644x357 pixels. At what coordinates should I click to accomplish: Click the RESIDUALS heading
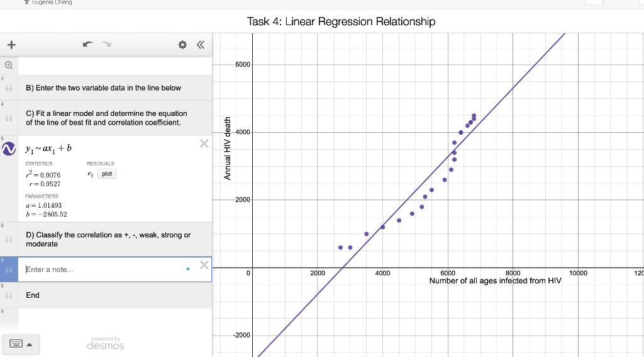[x=100, y=164]
